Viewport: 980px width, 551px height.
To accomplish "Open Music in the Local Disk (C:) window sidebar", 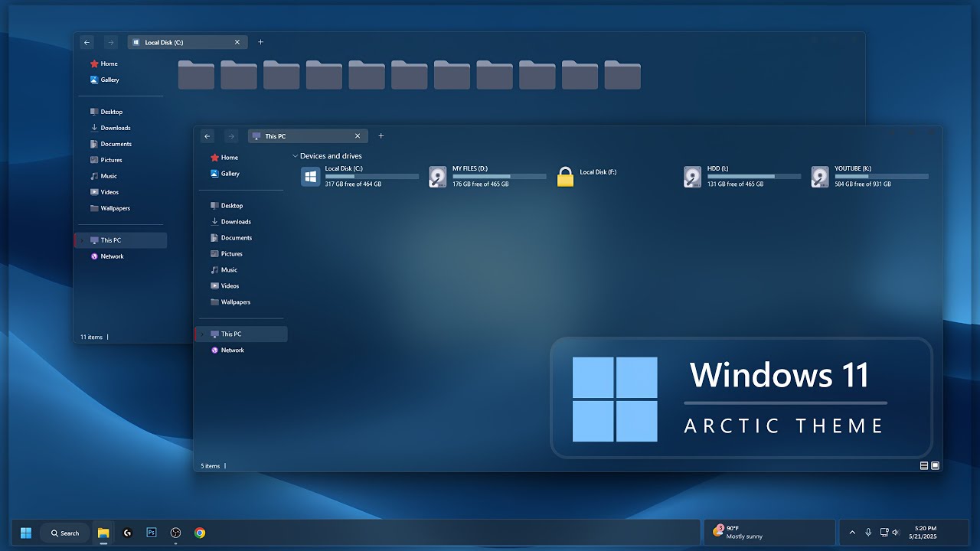I will (103, 176).
